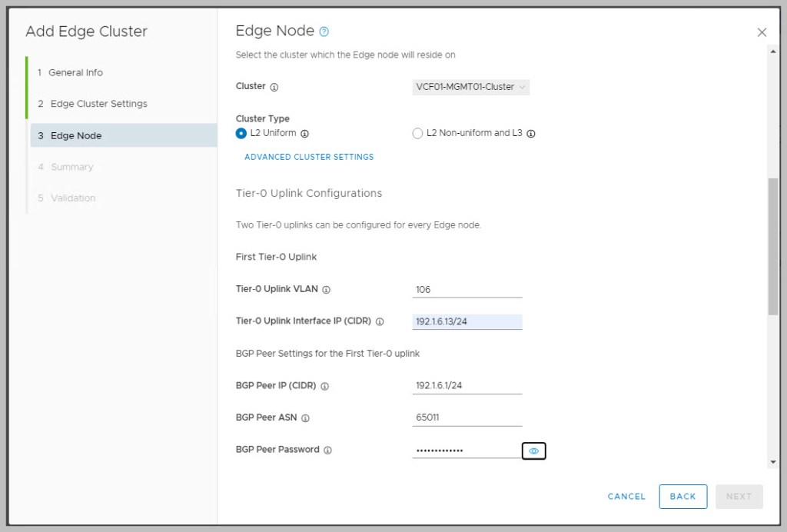
Task: Click info icon for BGP Peer IP
Action: point(324,386)
